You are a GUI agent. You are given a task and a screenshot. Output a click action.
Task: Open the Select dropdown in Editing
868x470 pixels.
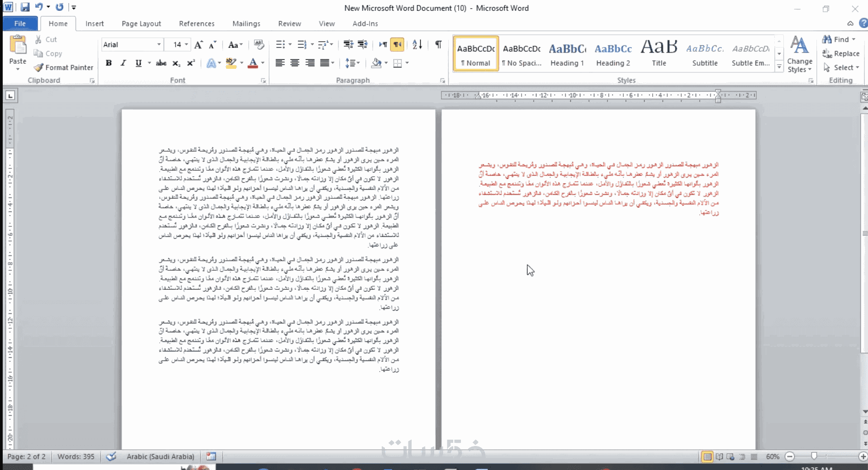[841, 67]
